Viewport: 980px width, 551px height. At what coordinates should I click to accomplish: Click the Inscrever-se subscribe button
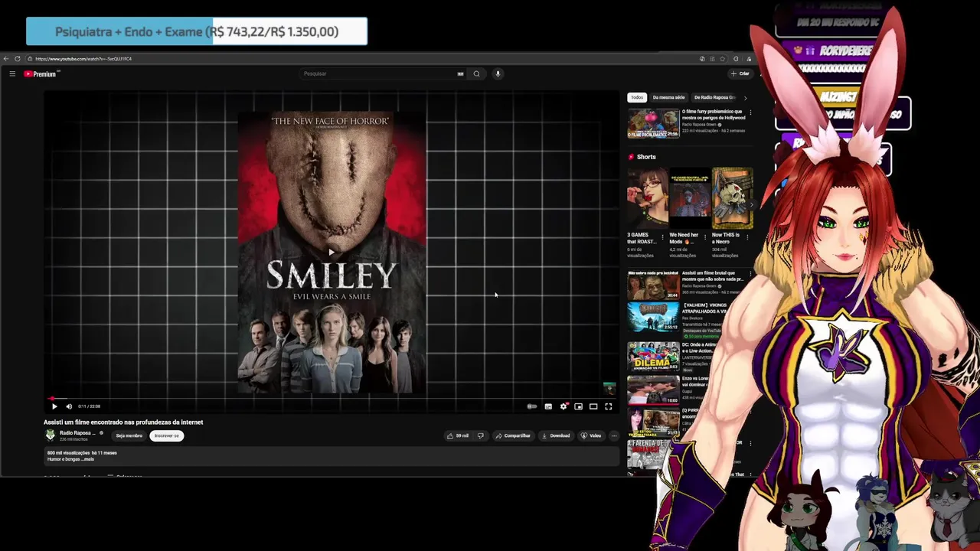point(166,435)
